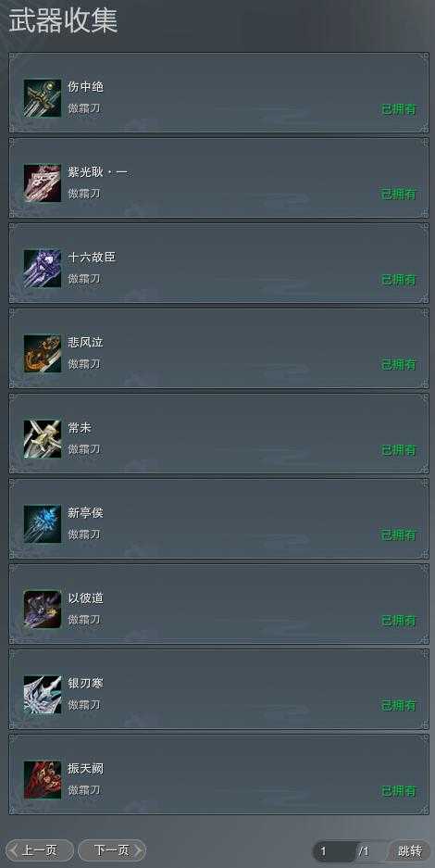Focus the page number input field

(x=335, y=851)
